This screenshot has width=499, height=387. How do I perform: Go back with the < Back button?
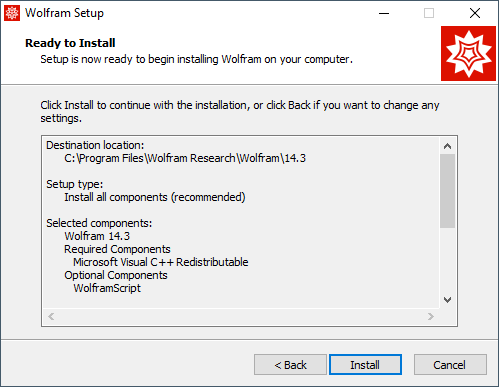tap(290, 365)
